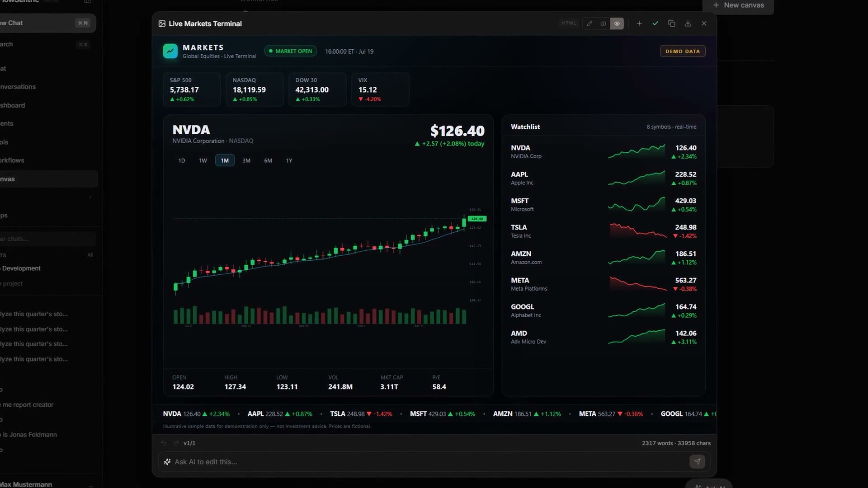868x488 pixels.
Task: Click the green MARKETS logo icon
Action: (170, 51)
